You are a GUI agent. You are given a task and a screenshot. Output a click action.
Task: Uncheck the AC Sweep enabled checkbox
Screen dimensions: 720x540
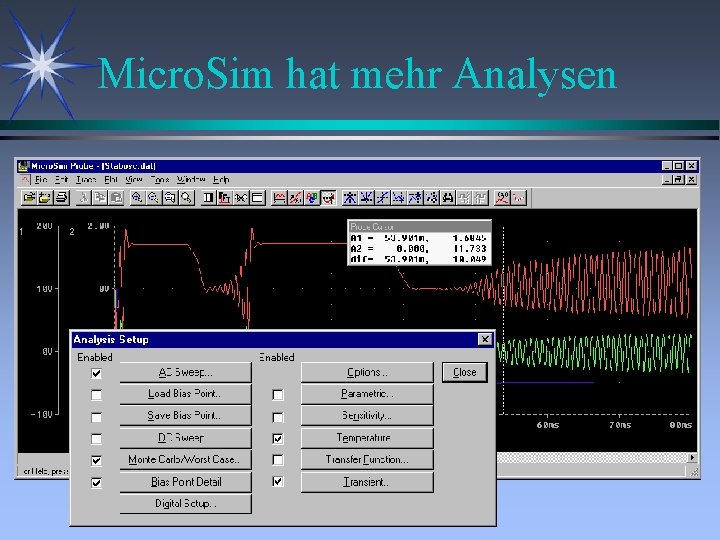pos(96,373)
